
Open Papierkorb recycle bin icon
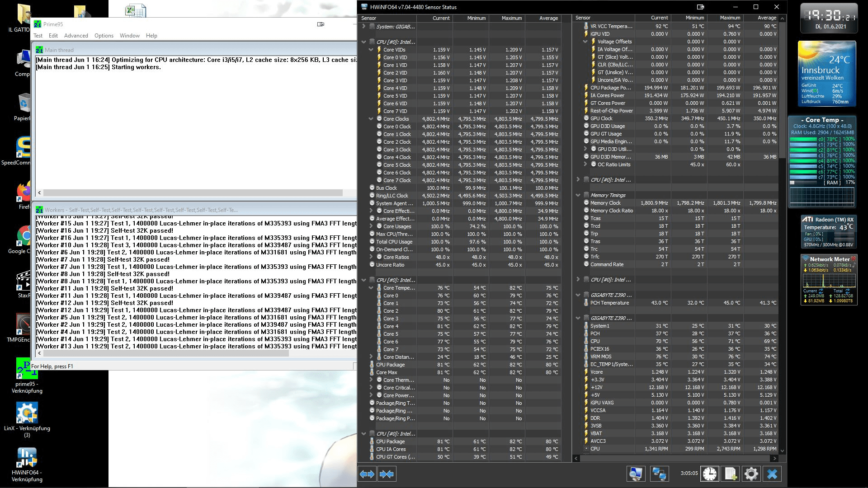pos(23,107)
